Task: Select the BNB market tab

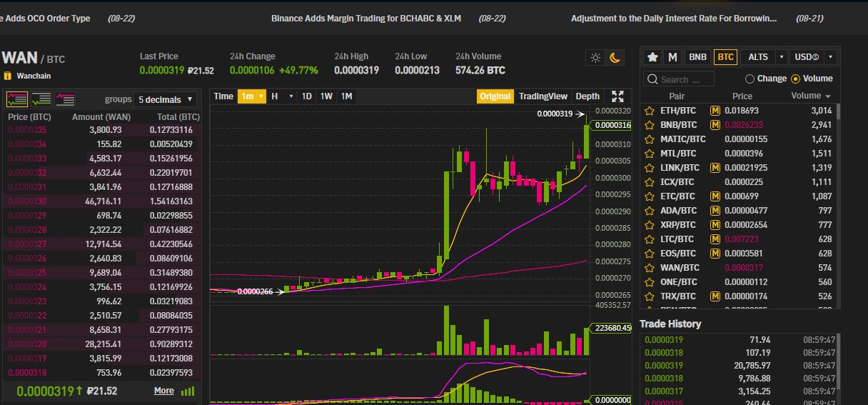Action: coord(697,57)
